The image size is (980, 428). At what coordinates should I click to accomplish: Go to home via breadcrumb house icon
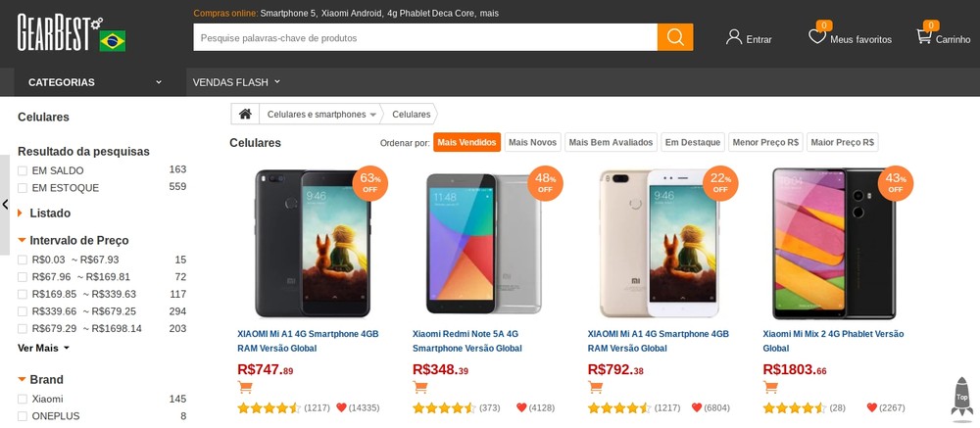(245, 115)
